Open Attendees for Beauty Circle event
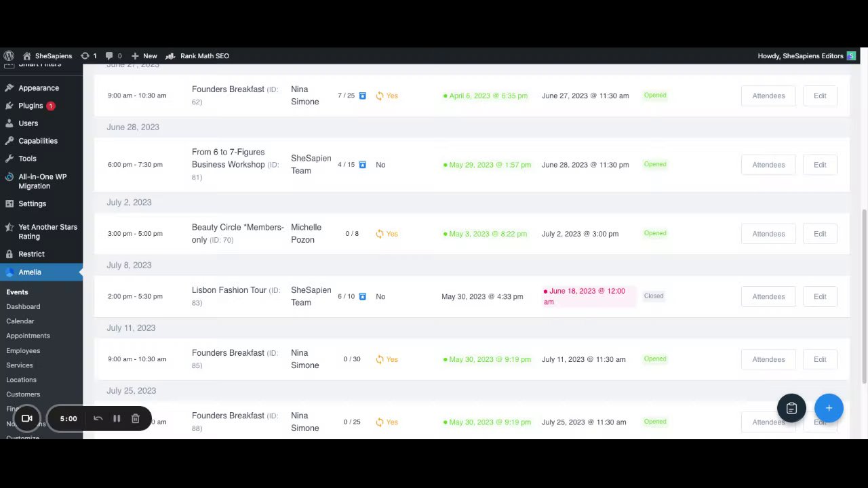 click(768, 234)
